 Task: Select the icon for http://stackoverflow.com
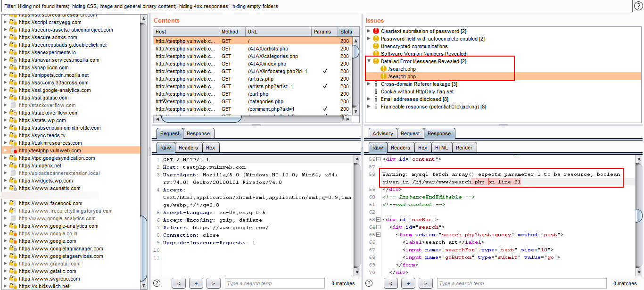click(13, 105)
